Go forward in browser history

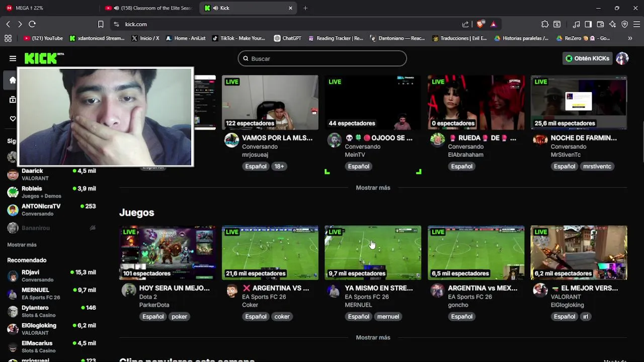click(x=20, y=24)
